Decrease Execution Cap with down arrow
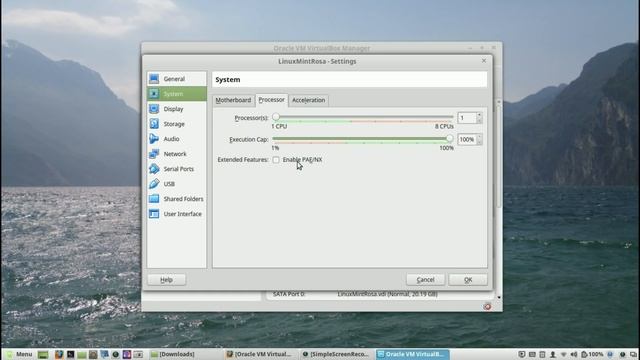Image resolution: width=640 pixels, height=360 pixels. 479,142
